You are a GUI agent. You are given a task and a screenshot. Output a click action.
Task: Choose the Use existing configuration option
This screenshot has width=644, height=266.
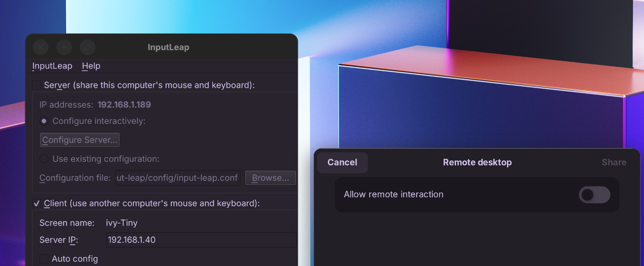tap(44, 159)
